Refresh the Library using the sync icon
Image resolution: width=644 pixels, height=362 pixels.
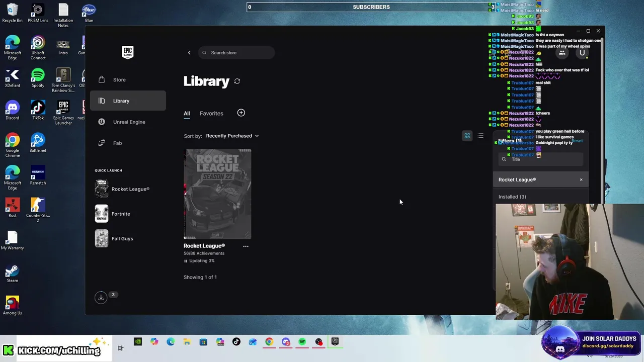coord(237,81)
